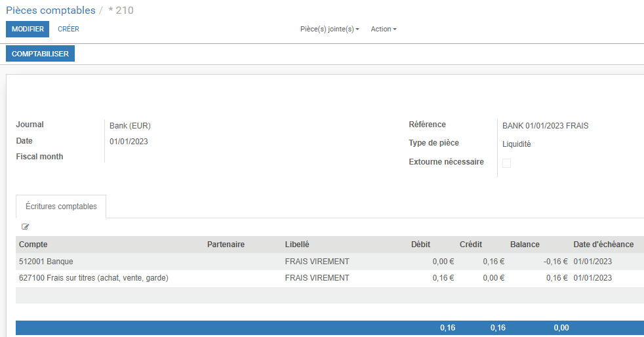This screenshot has height=337, width=644.
Task: Click due date 01/01/2023 in Banque row
Action: (593, 262)
